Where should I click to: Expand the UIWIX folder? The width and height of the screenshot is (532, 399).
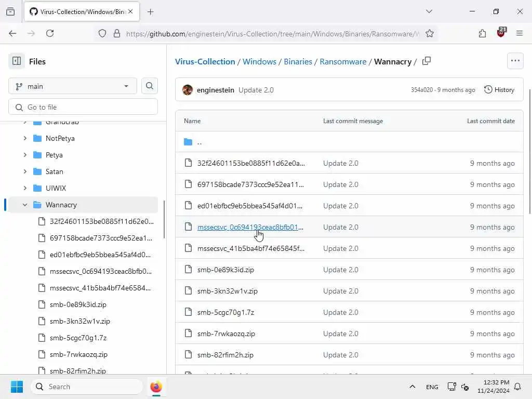tap(25, 188)
